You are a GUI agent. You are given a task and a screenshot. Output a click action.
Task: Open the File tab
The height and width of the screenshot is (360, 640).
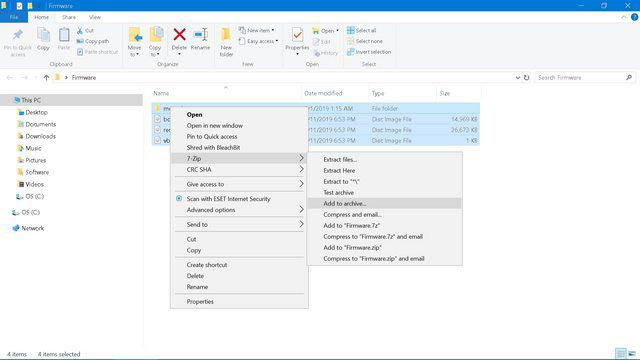pyautogui.click(x=14, y=17)
